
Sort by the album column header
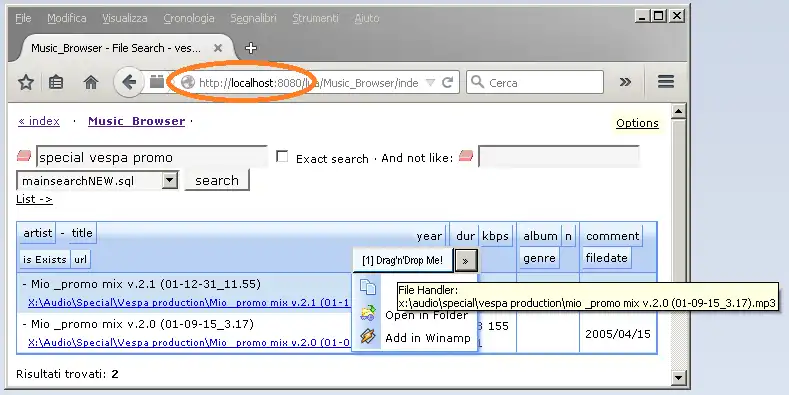point(540,236)
